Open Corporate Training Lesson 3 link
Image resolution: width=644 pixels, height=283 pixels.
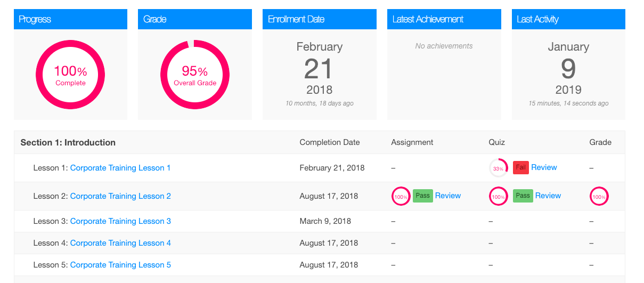click(x=120, y=221)
